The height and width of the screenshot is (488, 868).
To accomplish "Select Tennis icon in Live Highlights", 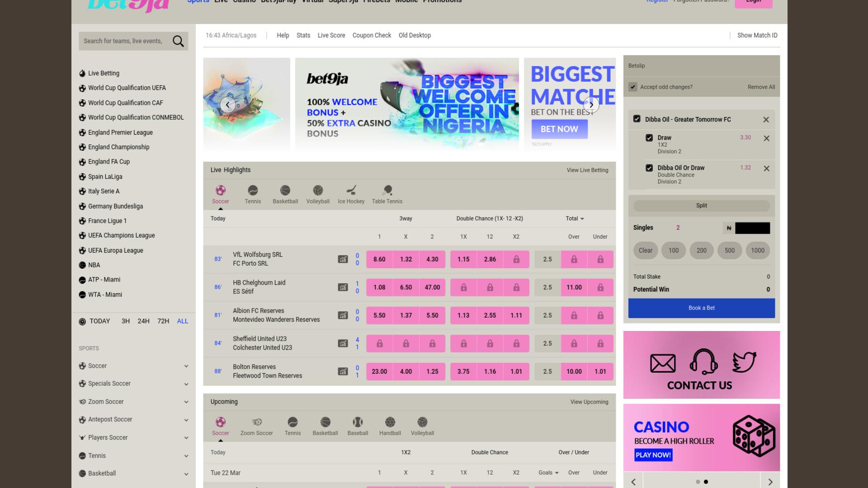I will tap(253, 190).
